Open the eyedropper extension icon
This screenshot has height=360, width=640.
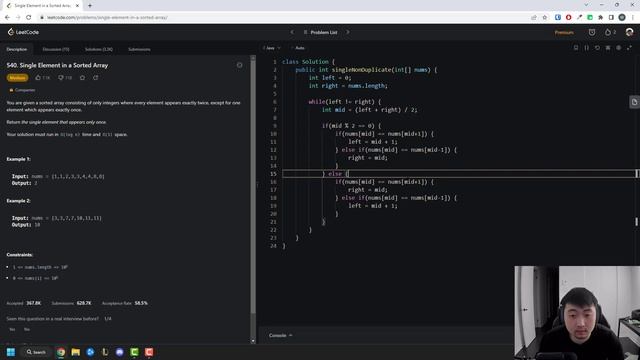[x=579, y=17]
